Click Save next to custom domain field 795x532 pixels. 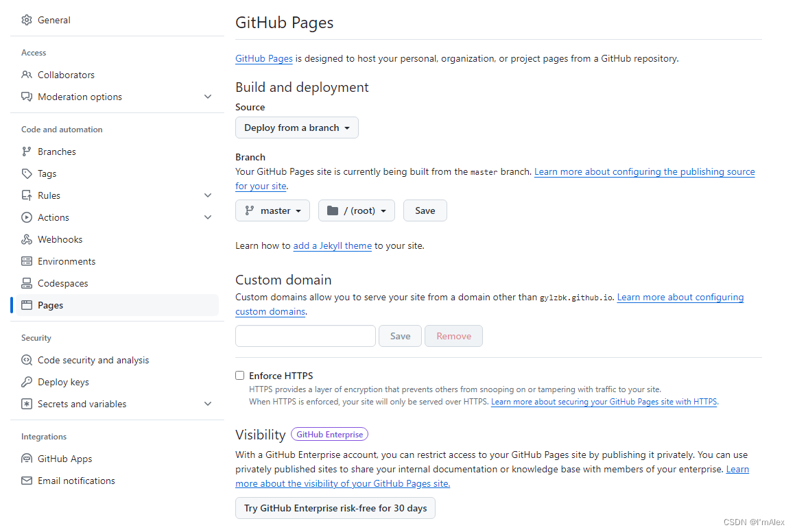[x=400, y=336]
